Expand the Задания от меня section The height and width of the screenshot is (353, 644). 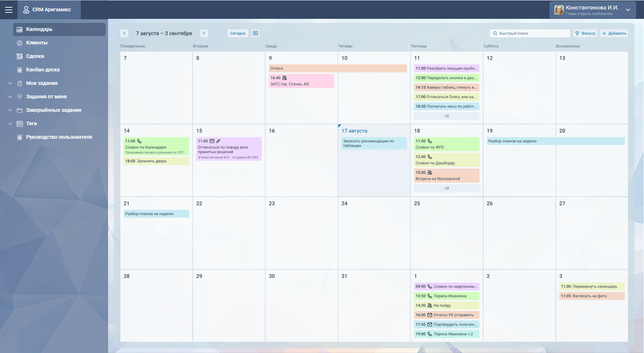click(10, 97)
